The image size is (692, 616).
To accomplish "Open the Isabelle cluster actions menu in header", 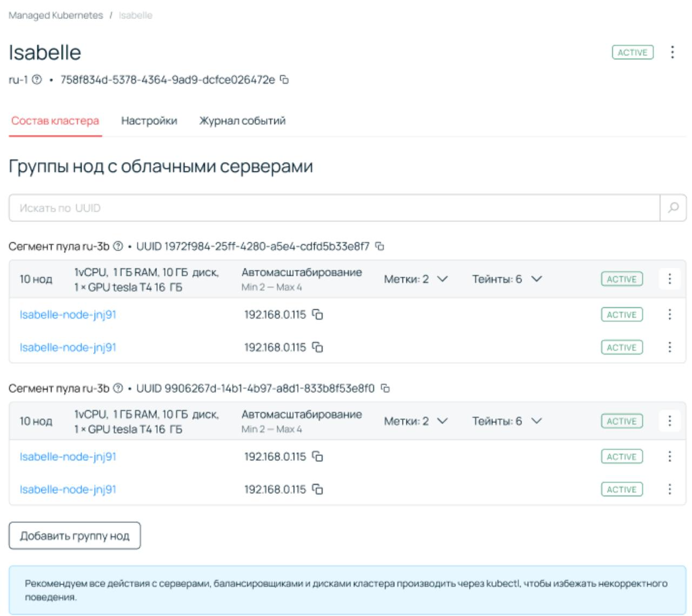I will click(672, 52).
